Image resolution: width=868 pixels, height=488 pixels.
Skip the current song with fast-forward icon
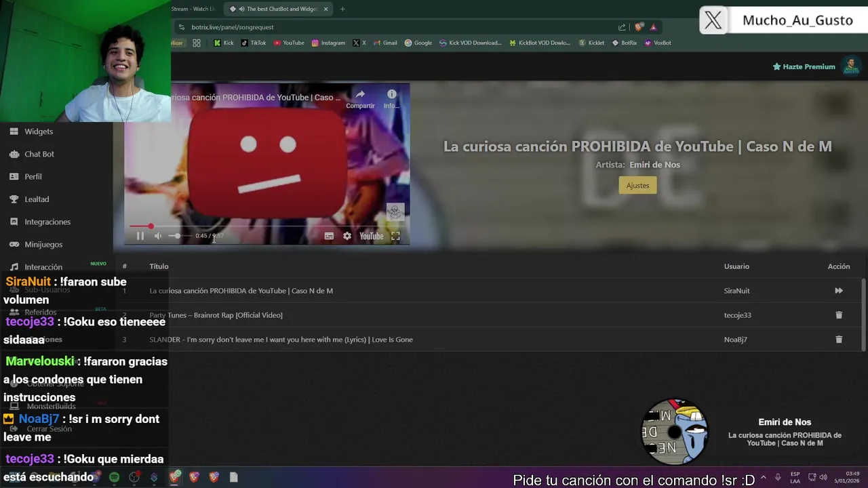(839, 291)
